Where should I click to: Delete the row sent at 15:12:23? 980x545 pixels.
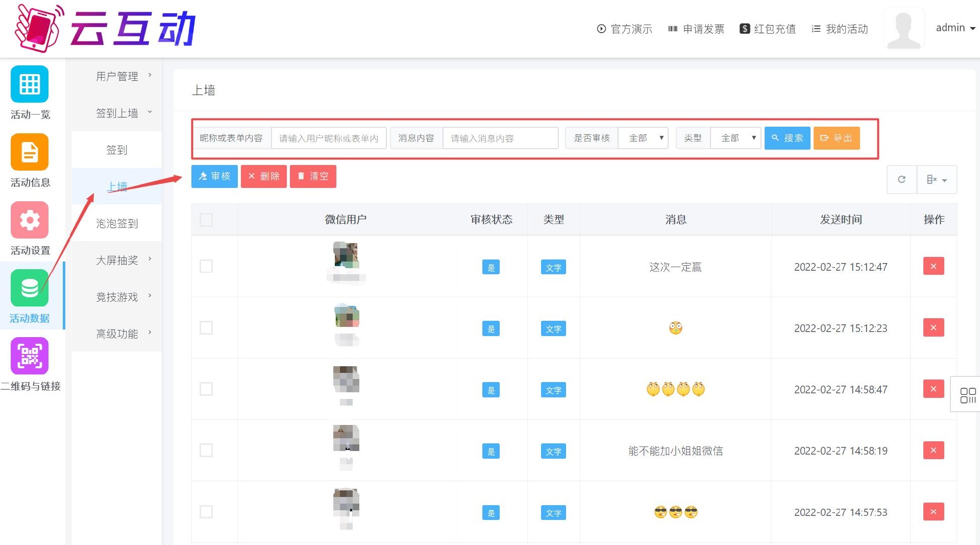(934, 327)
